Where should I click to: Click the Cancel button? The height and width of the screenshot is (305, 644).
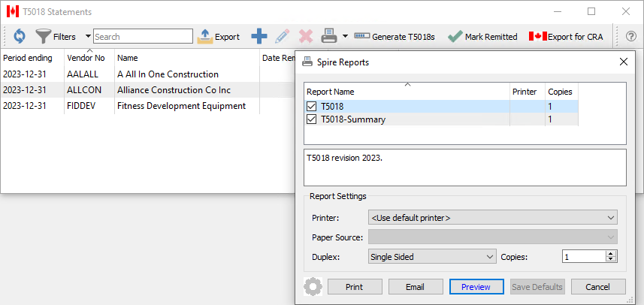[598, 287]
